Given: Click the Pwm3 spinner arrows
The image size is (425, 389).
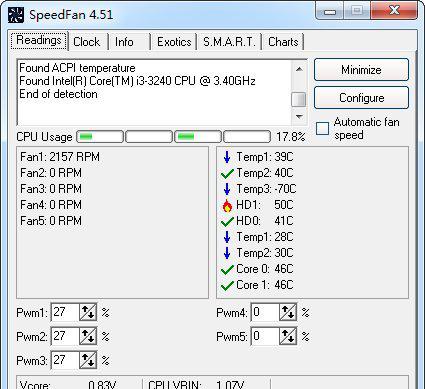Looking at the screenshot, I should pyautogui.click(x=88, y=360).
